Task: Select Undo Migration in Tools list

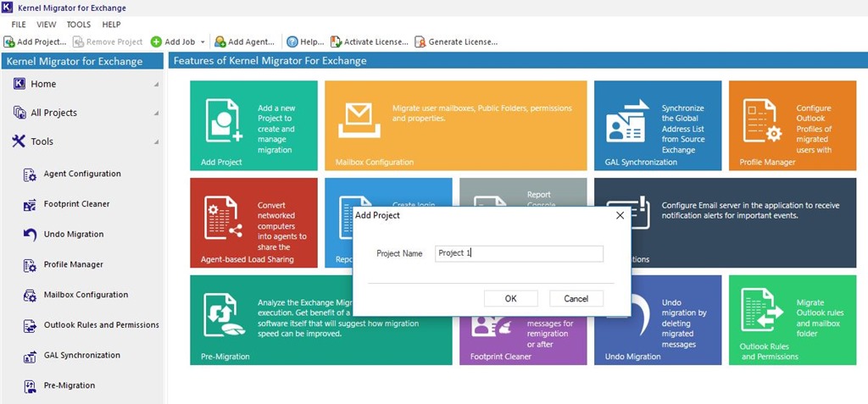Action: pyautogui.click(x=74, y=234)
